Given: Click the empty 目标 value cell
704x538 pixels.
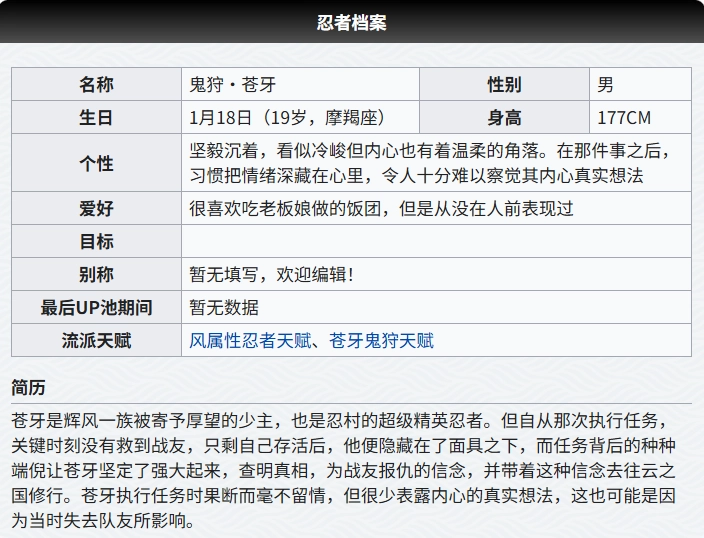Looking at the screenshot, I should coord(435,242).
